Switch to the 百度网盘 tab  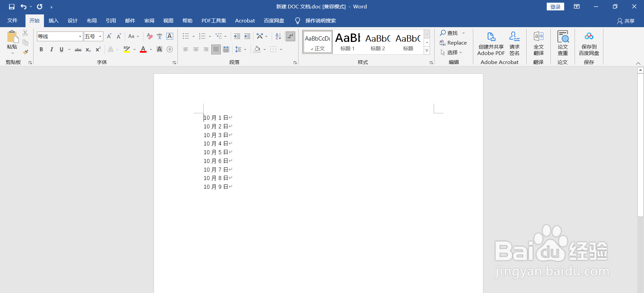tap(274, 21)
